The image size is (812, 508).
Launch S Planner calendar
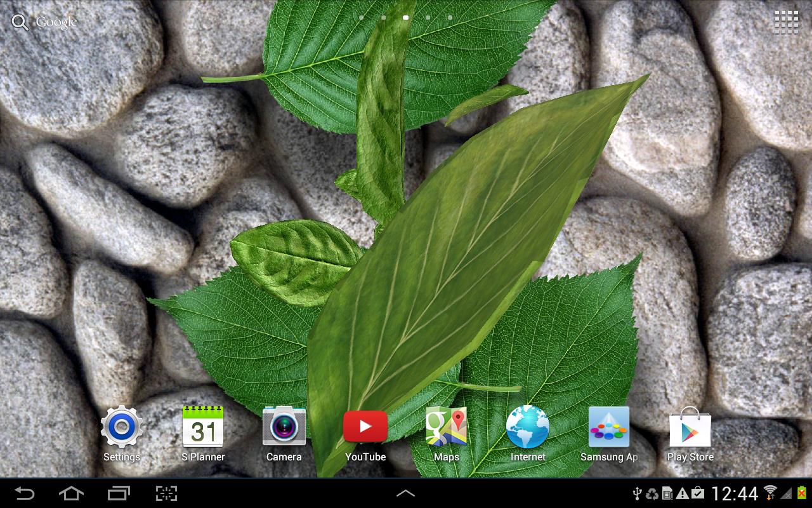point(203,434)
